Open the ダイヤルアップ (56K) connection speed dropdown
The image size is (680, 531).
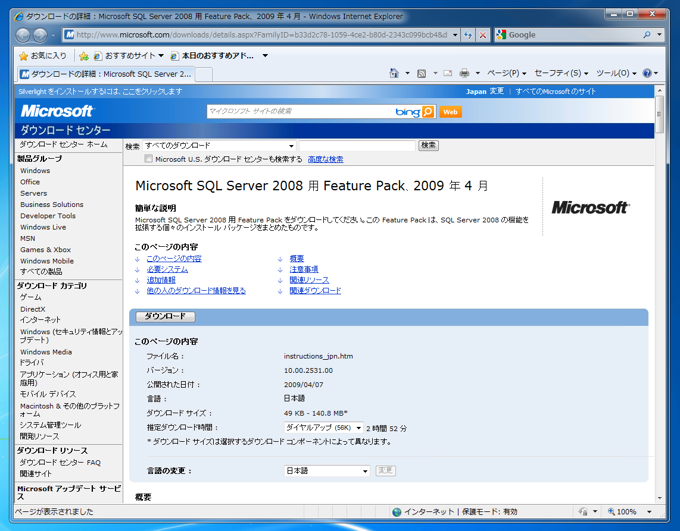(324, 428)
